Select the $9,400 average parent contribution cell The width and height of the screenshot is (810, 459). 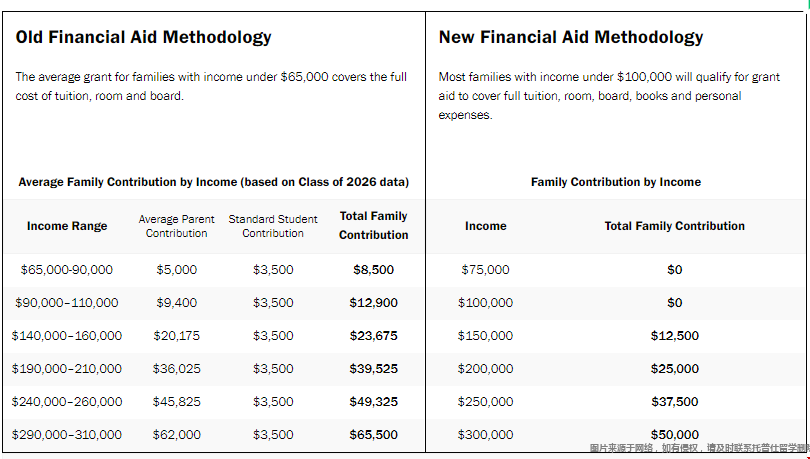177,303
